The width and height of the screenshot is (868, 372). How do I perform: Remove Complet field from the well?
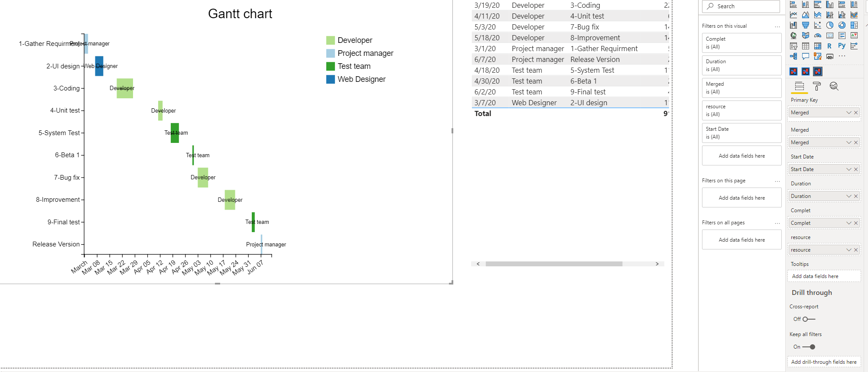coord(856,223)
